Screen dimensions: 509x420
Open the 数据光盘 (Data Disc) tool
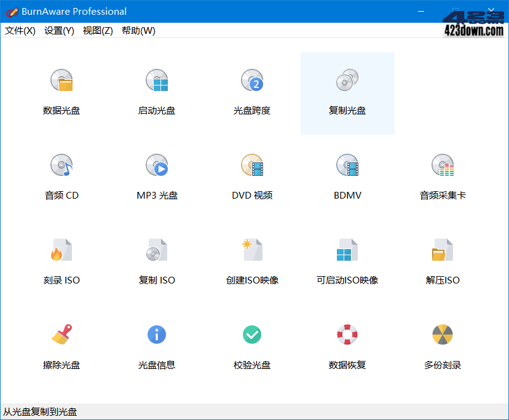point(61,92)
